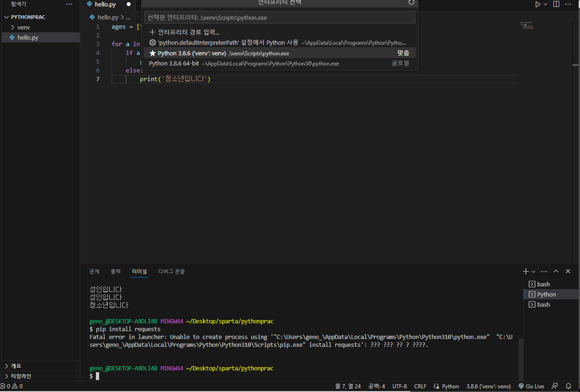Collapse the PYTHONPRAC folder section
Viewport: 580px width, 392px height.
(x=40, y=17)
